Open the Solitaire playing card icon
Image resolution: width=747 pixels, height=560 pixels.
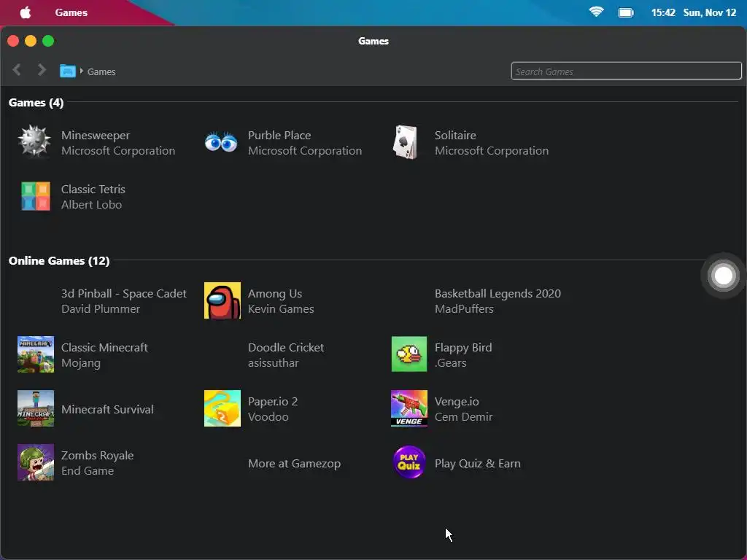(x=405, y=142)
